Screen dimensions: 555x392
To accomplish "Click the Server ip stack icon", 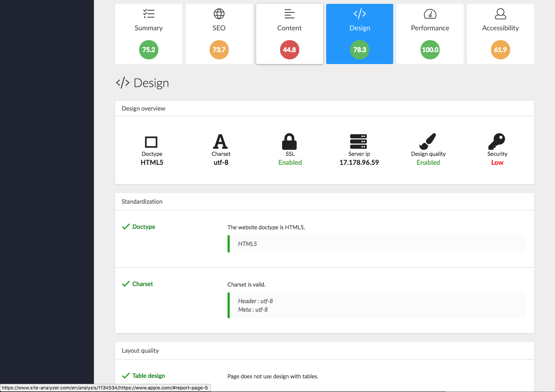I will tap(359, 141).
